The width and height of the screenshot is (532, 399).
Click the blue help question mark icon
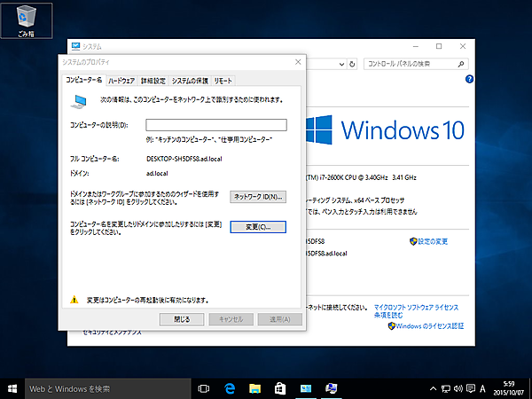pyautogui.click(x=469, y=79)
